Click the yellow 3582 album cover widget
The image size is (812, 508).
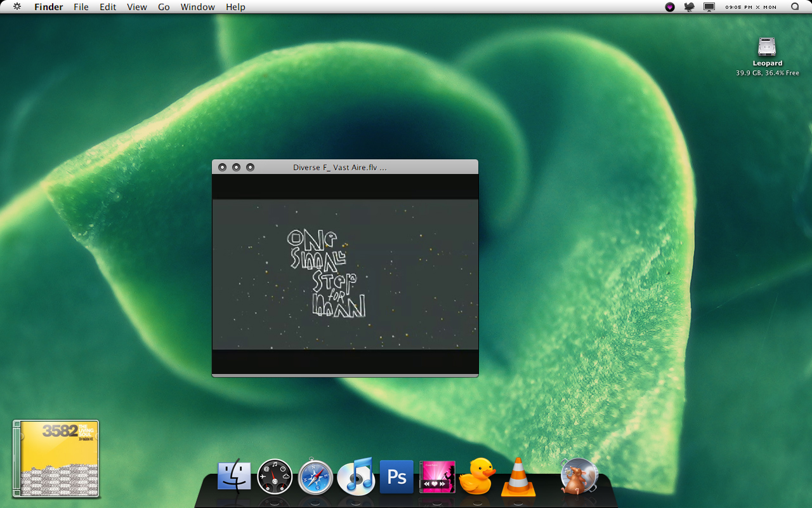[56, 458]
